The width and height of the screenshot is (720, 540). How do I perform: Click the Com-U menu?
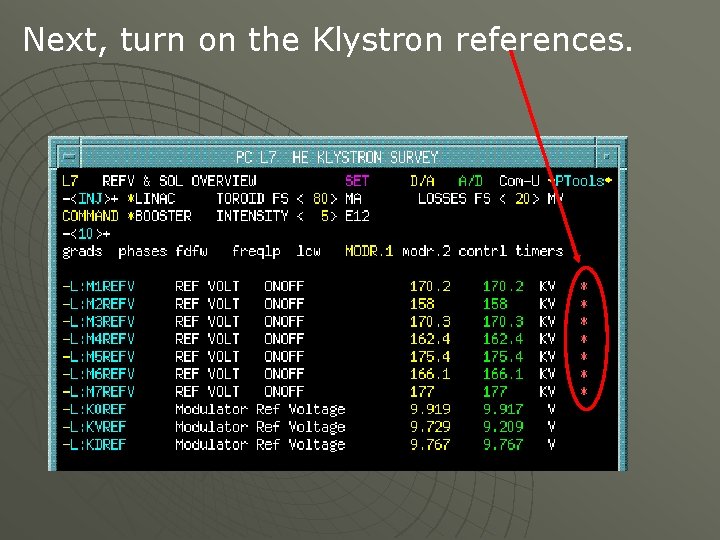[x=519, y=181]
